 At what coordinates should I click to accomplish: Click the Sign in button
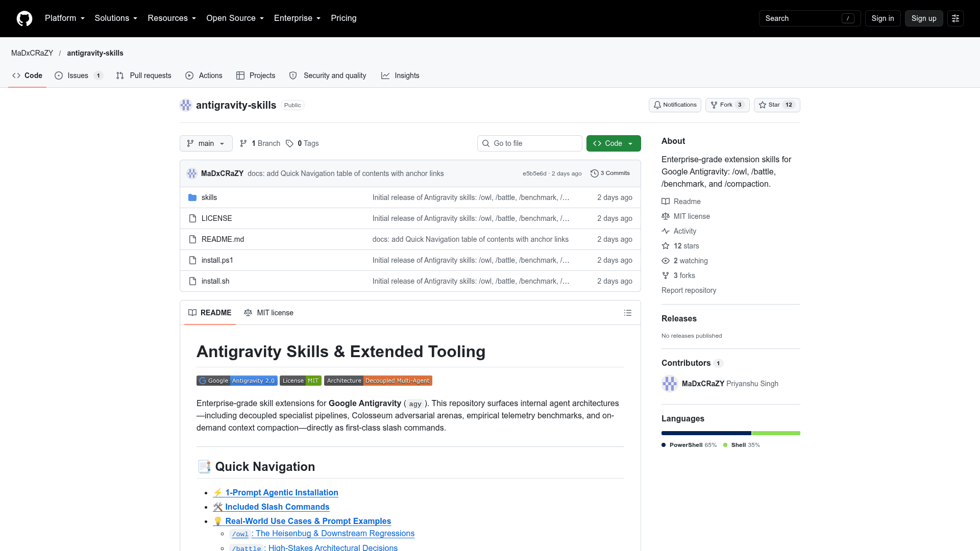point(883,18)
